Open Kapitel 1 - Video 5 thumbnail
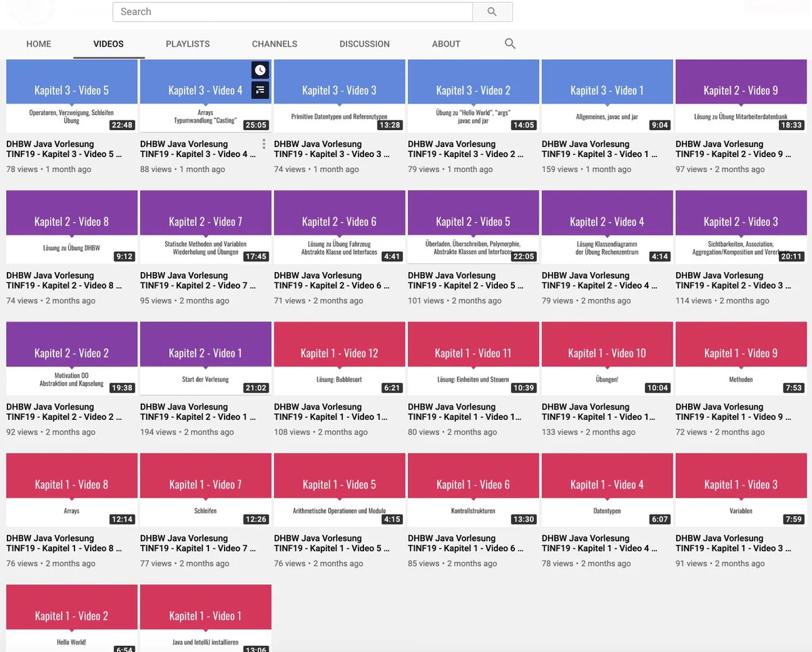812x652 pixels. coord(340,490)
